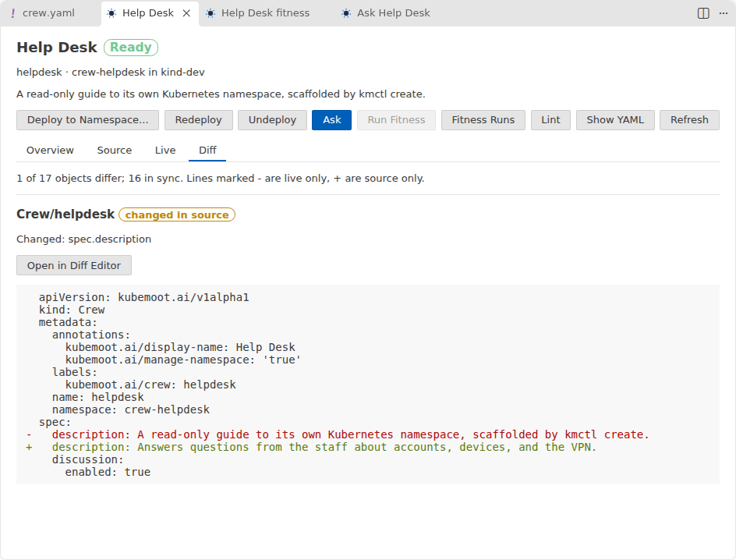This screenshot has height=560, width=736.
Task: Click the Ready status badge
Action: pos(131,48)
